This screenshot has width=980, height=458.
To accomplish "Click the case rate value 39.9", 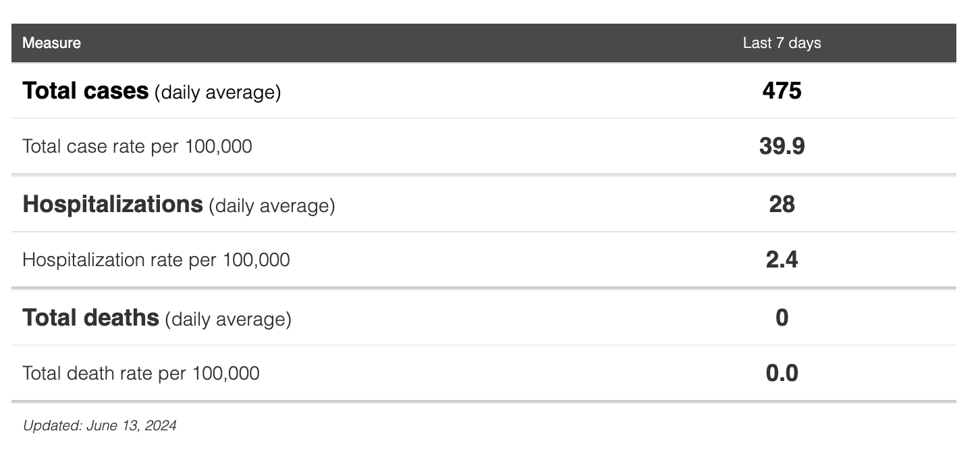I will 782,146.
